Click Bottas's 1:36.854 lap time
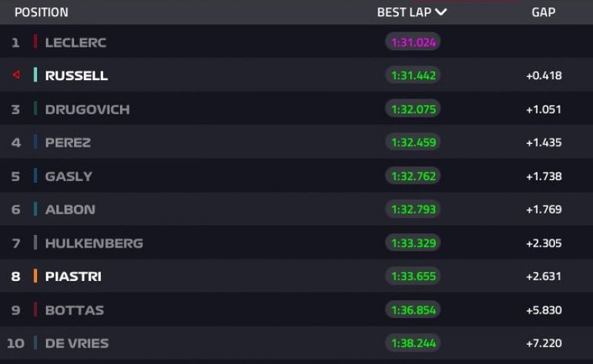This screenshot has width=593, height=364. (x=413, y=310)
